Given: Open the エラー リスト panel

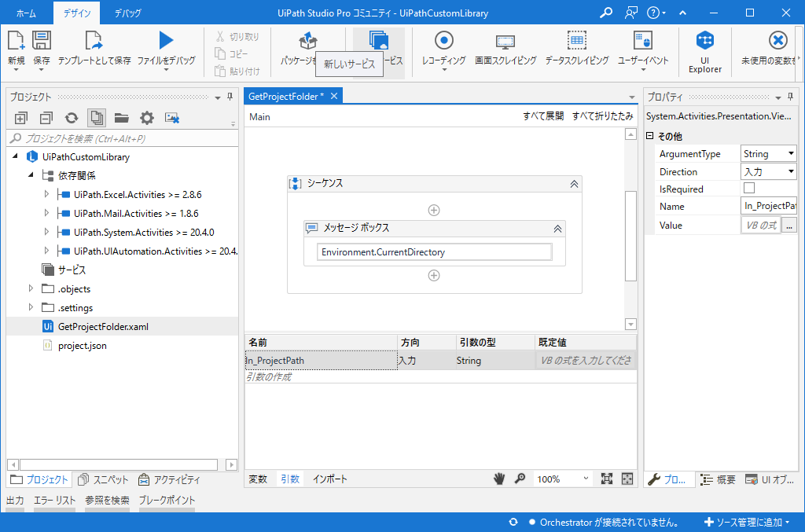Looking at the screenshot, I should coord(54,501).
